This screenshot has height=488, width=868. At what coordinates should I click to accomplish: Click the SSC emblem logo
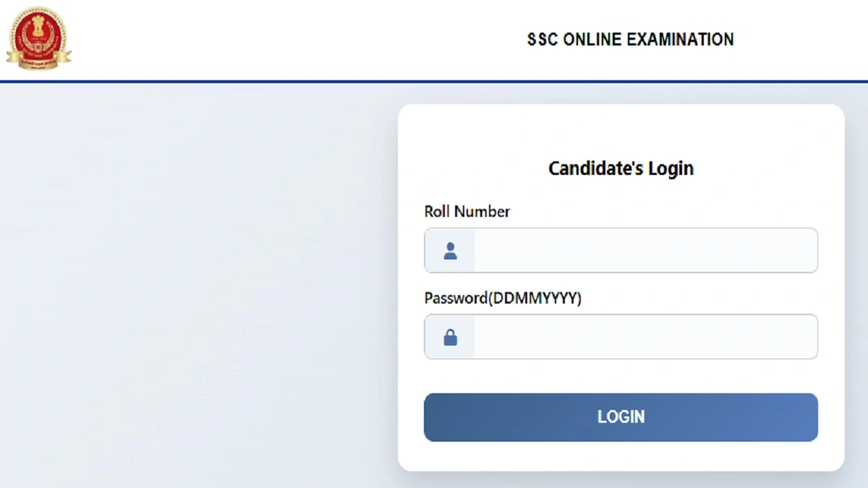point(38,36)
